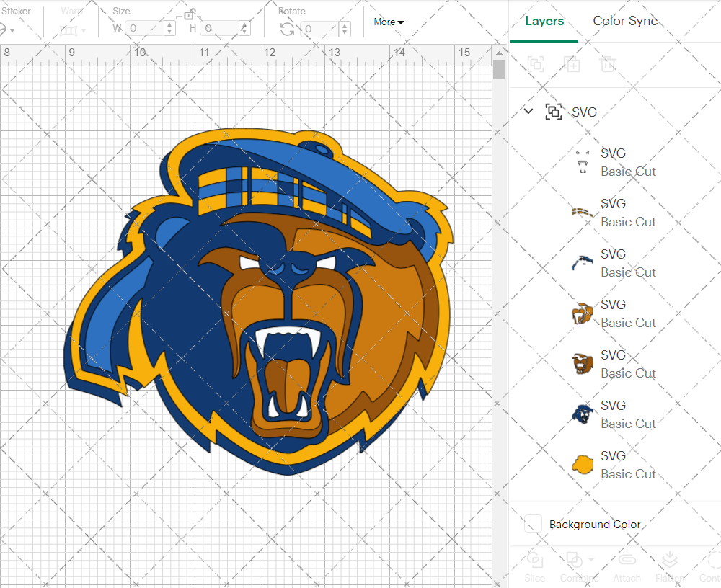Click the Layers tab
The width and height of the screenshot is (721, 588).
(544, 21)
